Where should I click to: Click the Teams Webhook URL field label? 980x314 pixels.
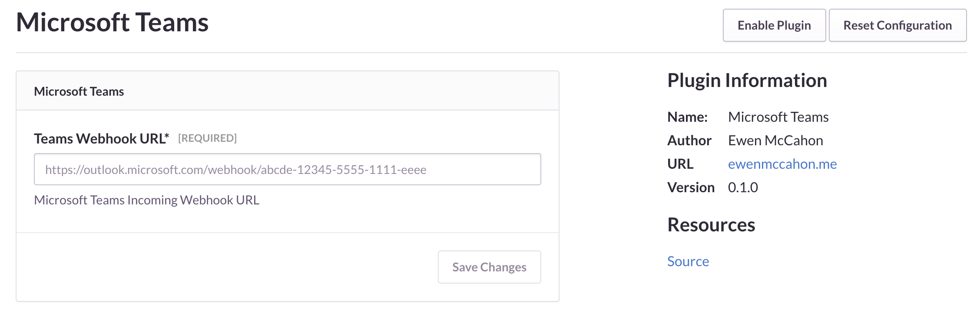tap(102, 138)
